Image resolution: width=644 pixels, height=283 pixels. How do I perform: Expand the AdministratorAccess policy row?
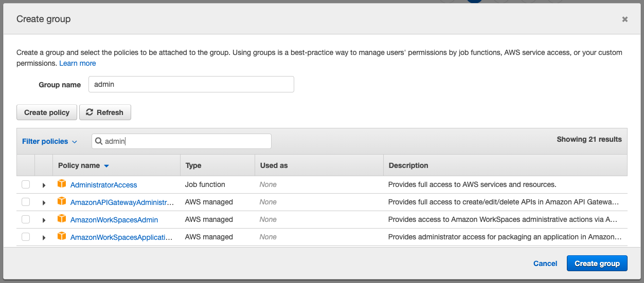click(44, 185)
